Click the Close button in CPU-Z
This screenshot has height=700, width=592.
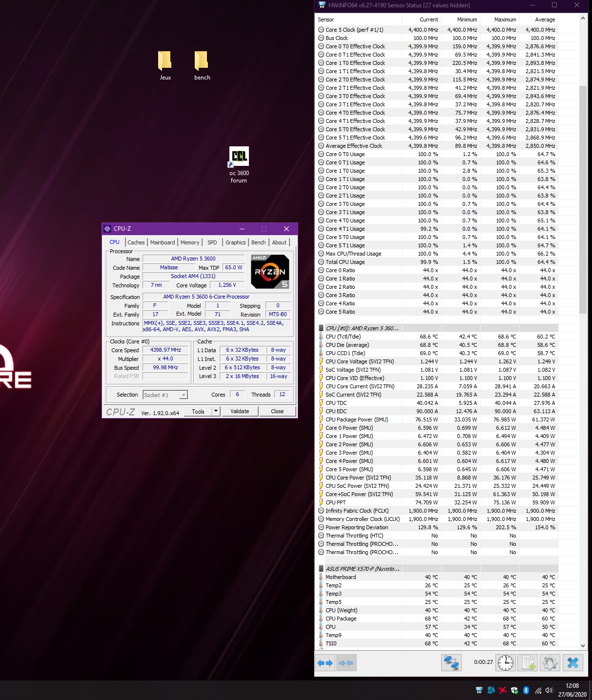(x=277, y=411)
